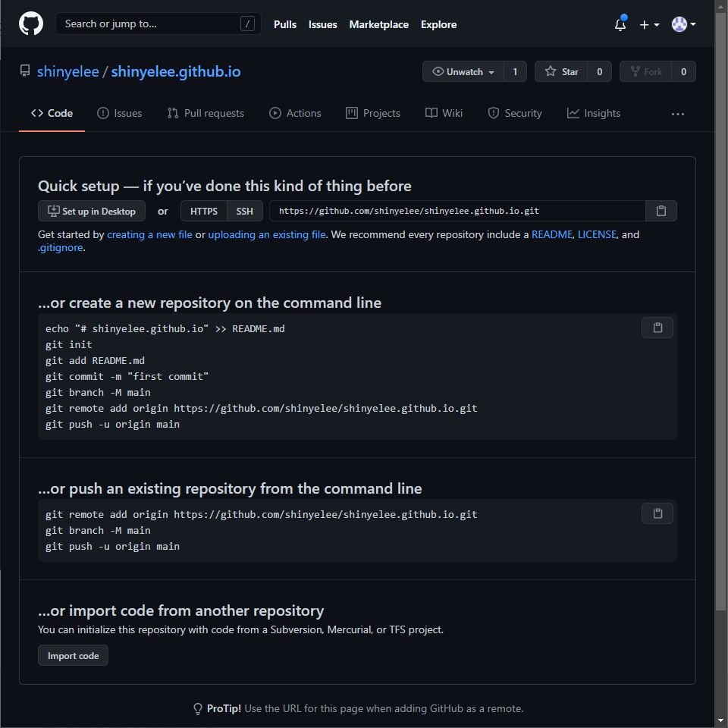Open the user avatar menu
728x728 pixels.
(683, 24)
